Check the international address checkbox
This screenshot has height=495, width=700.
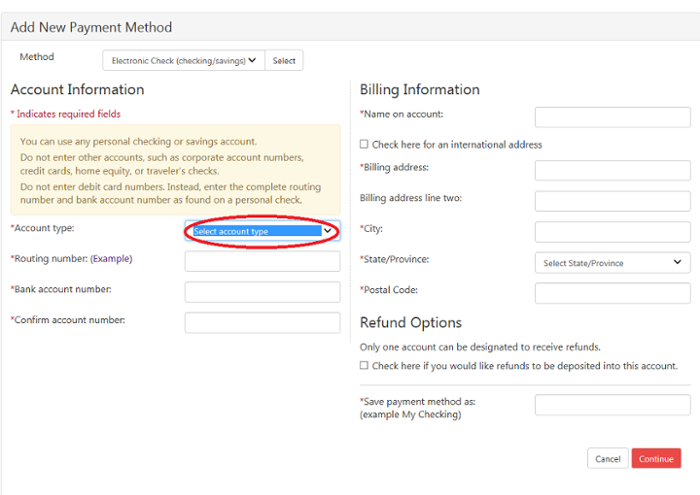coord(364,144)
